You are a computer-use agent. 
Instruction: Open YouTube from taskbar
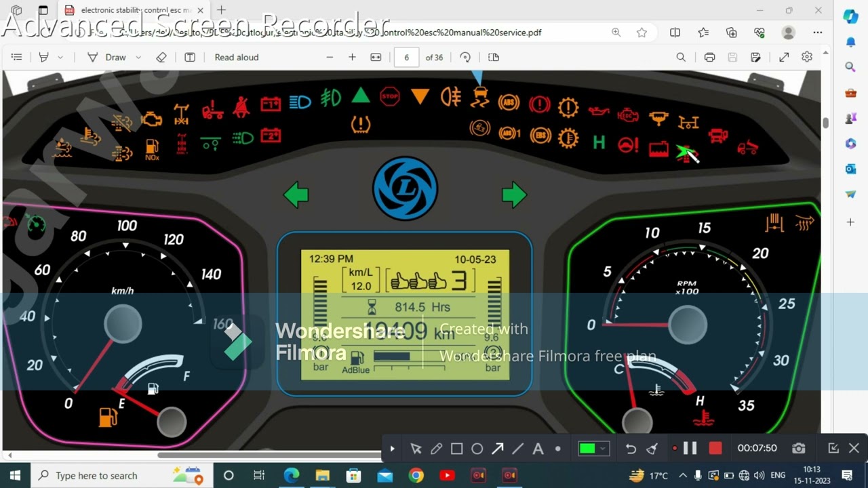pos(447,475)
